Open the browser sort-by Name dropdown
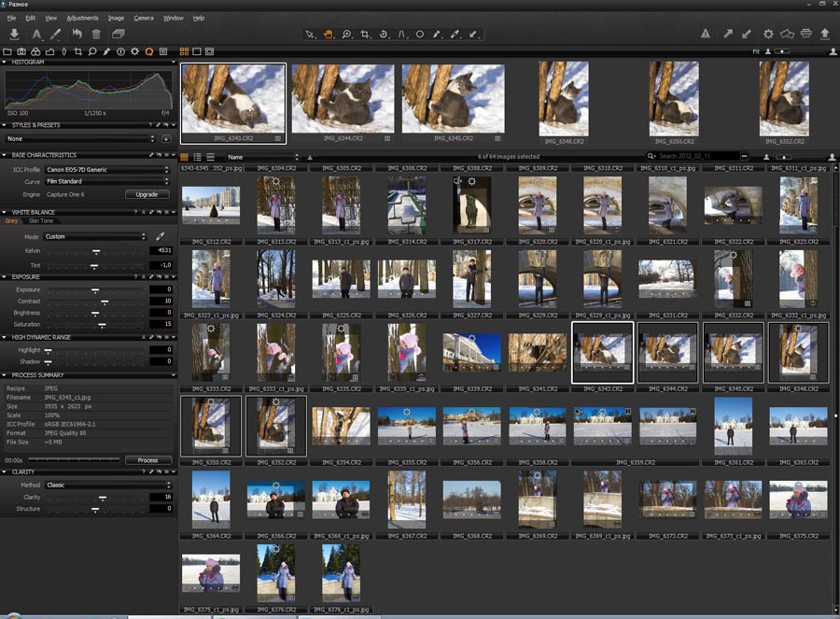This screenshot has width=840, height=619. coord(262,157)
